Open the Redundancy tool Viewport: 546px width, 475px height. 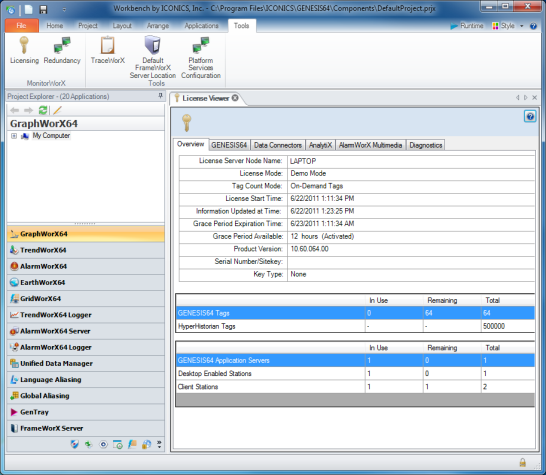(62, 50)
